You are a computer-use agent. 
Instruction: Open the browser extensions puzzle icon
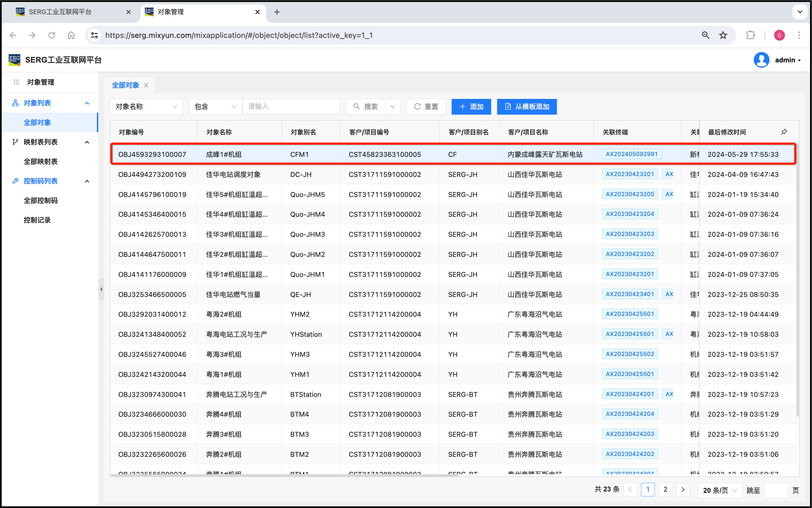click(x=750, y=35)
